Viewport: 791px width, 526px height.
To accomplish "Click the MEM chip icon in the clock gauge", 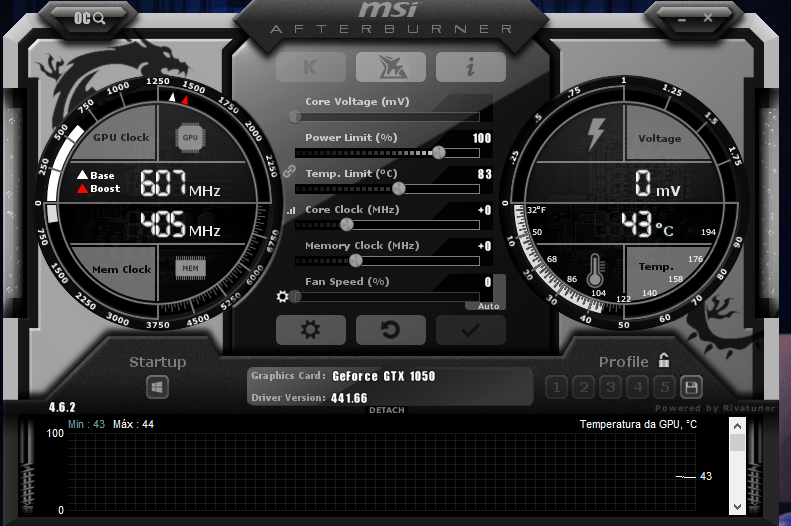I will click(x=190, y=268).
